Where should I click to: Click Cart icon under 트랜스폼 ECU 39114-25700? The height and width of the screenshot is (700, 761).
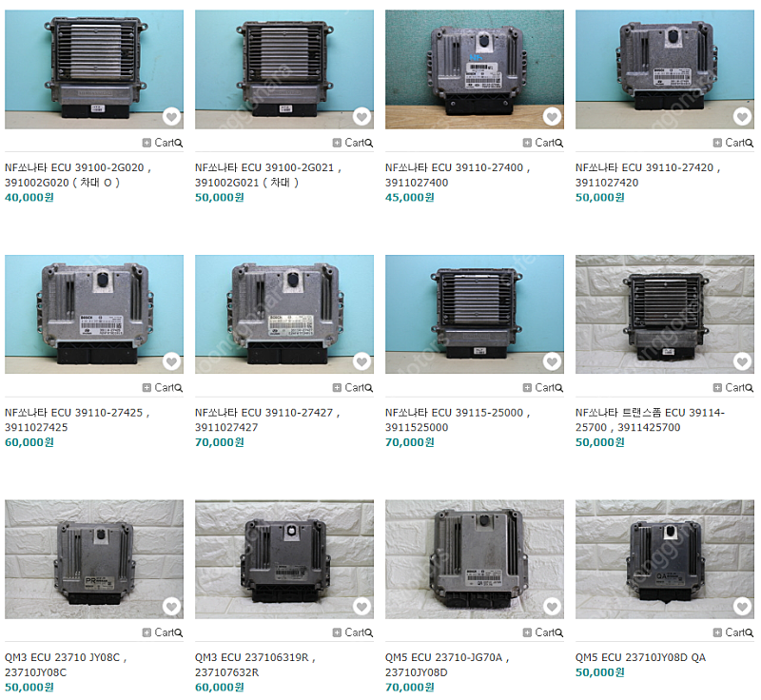click(x=733, y=388)
